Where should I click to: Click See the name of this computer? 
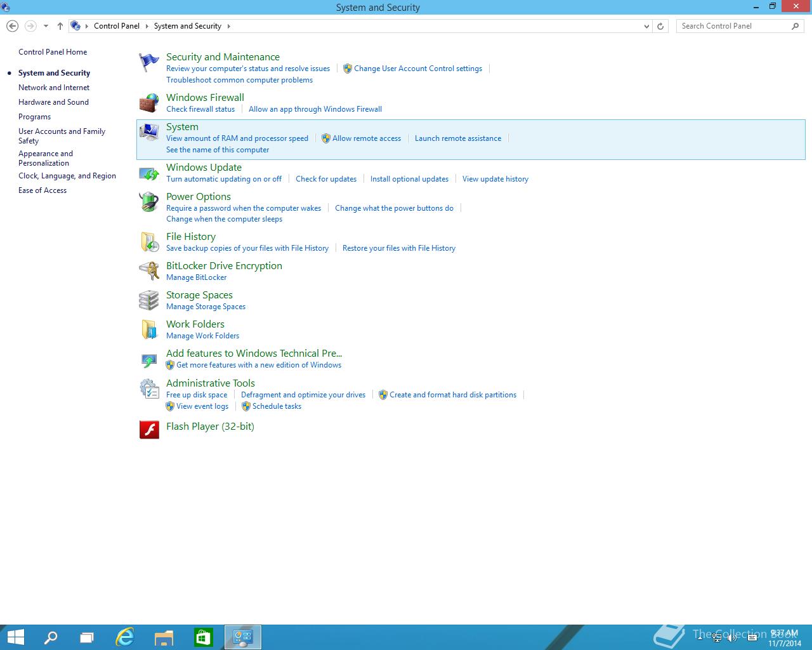pos(218,150)
